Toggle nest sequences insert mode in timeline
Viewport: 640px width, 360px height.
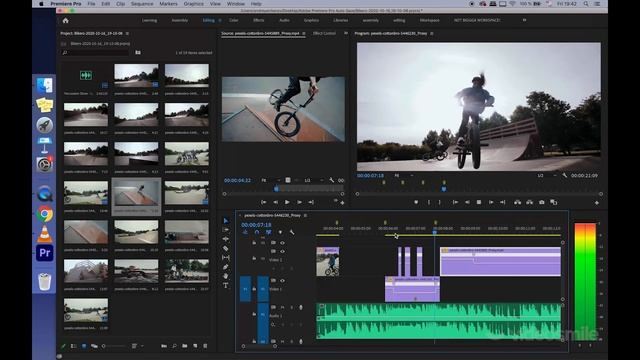point(245,232)
